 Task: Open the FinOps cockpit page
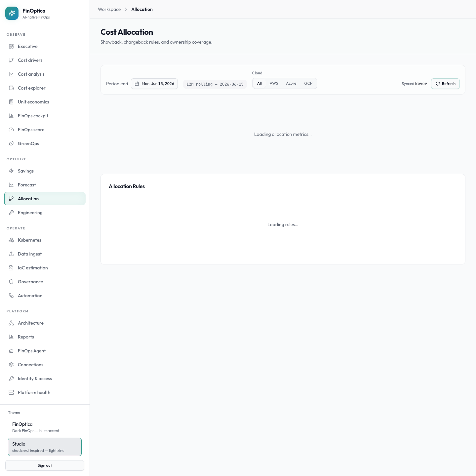pyautogui.click(x=45, y=116)
